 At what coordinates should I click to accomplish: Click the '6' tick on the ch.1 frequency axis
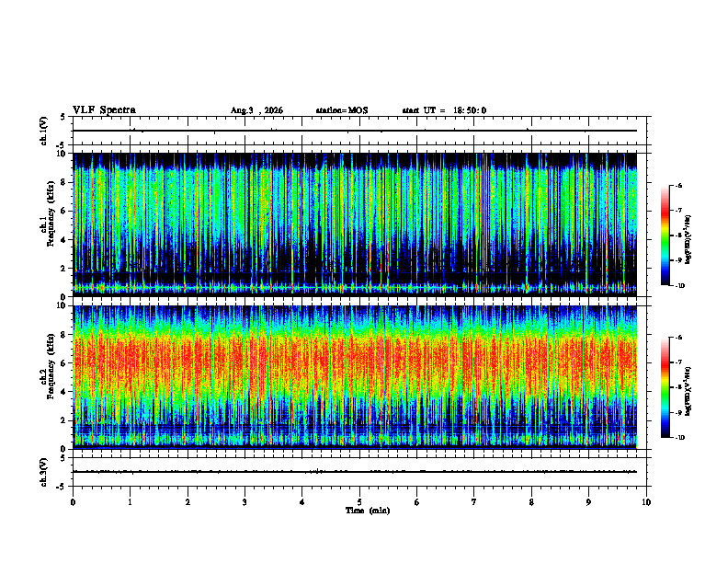[64, 211]
